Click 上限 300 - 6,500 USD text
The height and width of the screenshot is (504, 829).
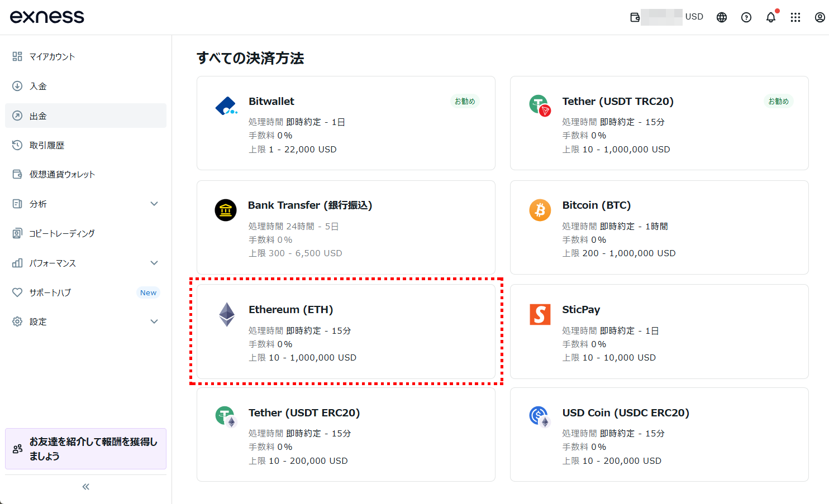click(x=296, y=253)
